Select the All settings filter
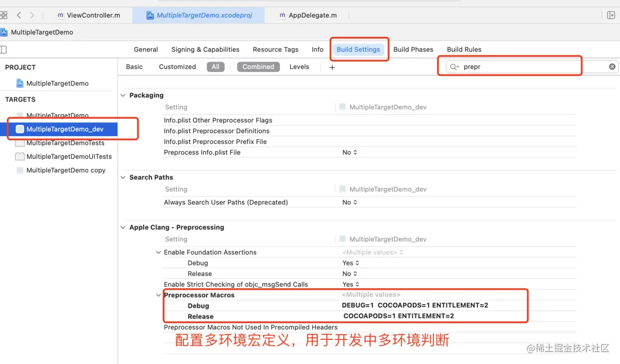The height and width of the screenshot is (364, 620). [215, 67]
